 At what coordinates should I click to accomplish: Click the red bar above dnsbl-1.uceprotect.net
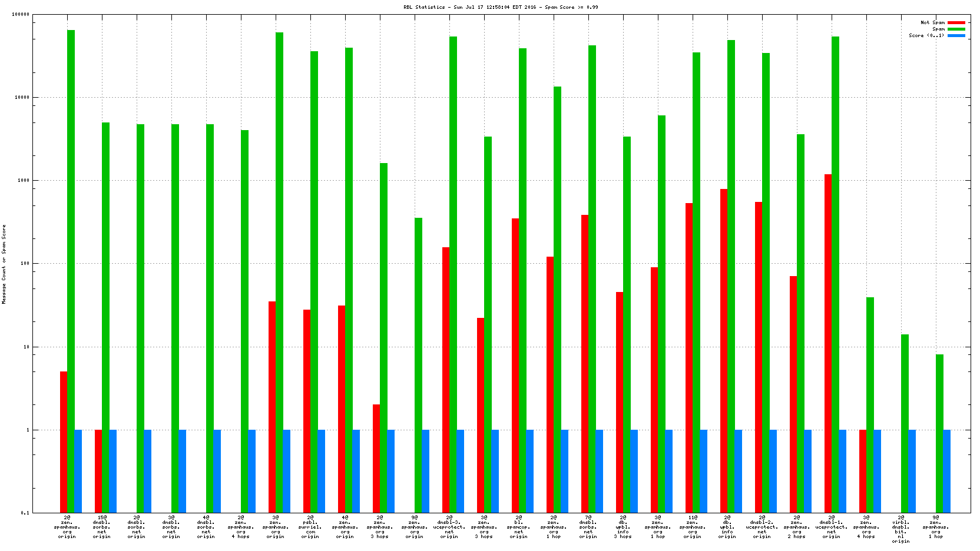(x=828, y=341)
